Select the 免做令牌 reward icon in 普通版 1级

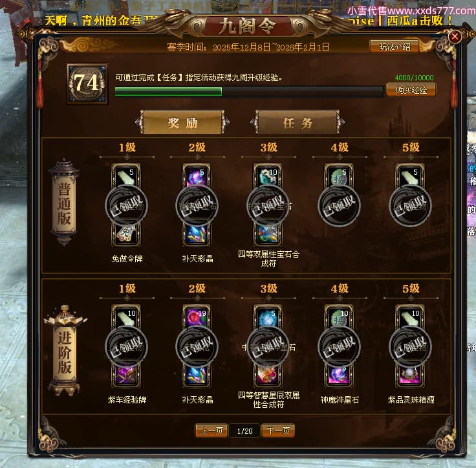tap(126, 234)
